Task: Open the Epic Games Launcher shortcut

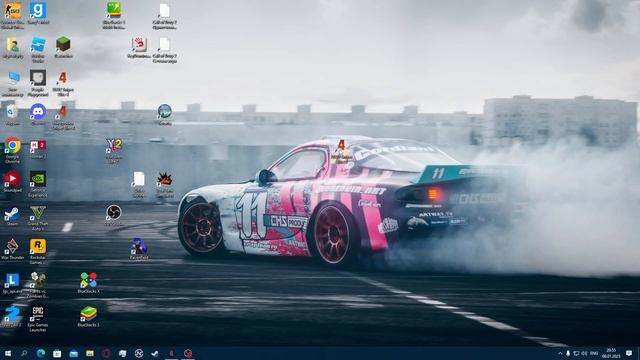Action: [x=38, y=313]
